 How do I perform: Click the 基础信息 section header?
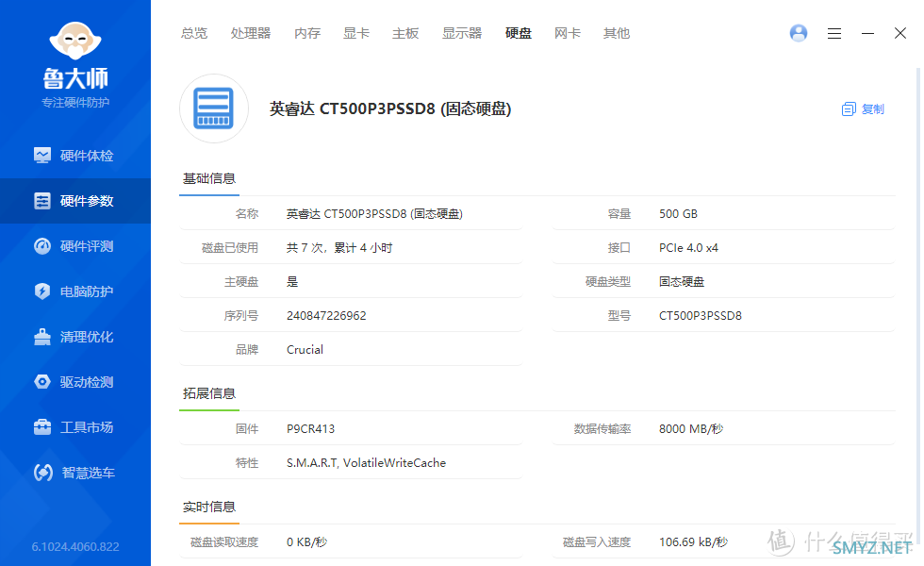click(x=209, y=178)
